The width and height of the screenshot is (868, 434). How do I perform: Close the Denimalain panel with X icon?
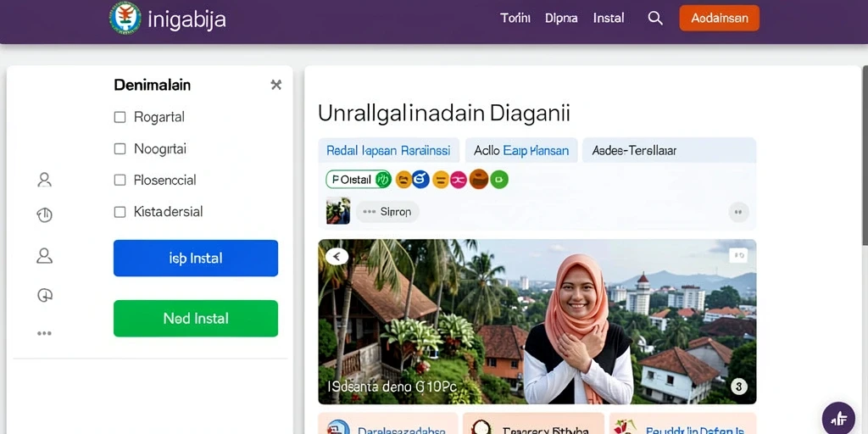click(x=275, y=85)
